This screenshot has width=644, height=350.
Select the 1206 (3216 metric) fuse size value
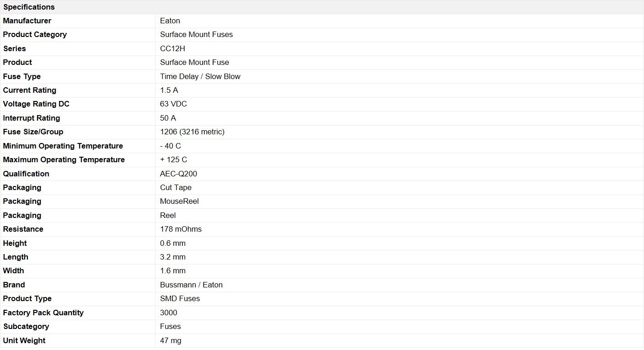[192, 132]
